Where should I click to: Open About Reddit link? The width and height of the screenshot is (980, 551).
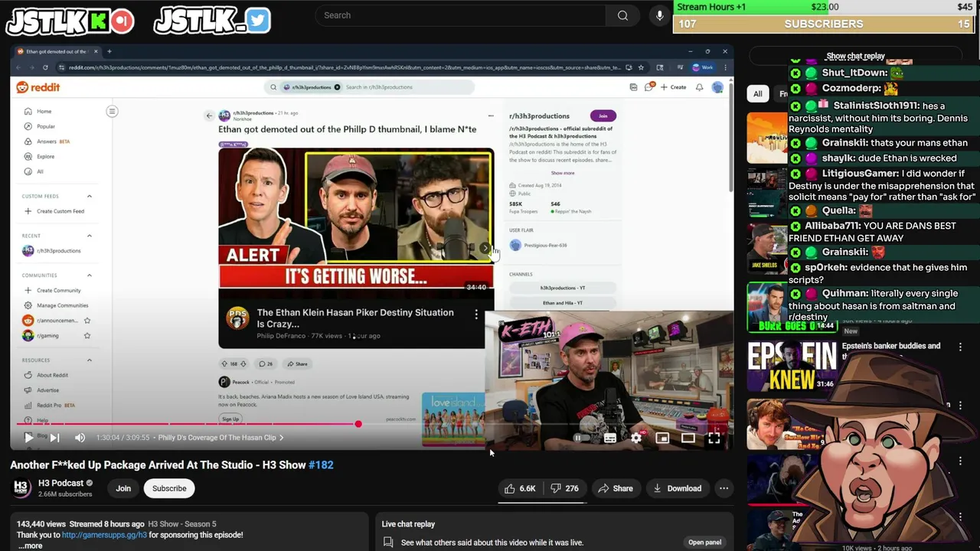[x=47, y=375]
